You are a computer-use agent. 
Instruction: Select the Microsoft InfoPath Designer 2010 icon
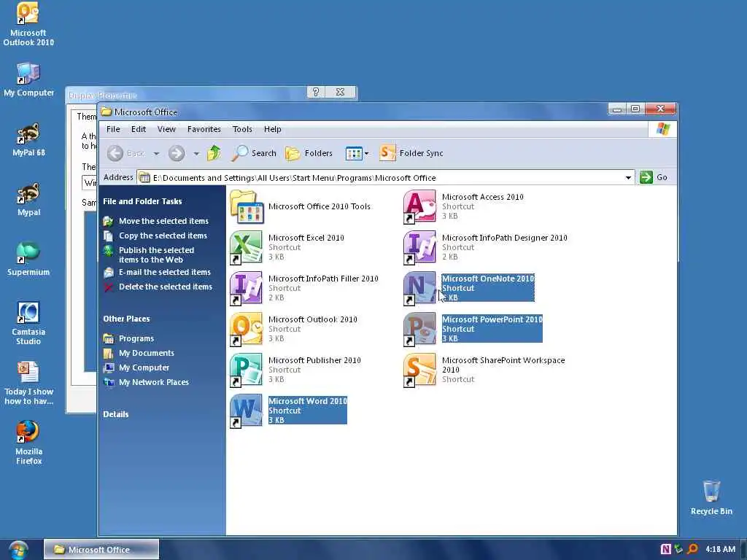pyautogui.click(x=419, y=248)
